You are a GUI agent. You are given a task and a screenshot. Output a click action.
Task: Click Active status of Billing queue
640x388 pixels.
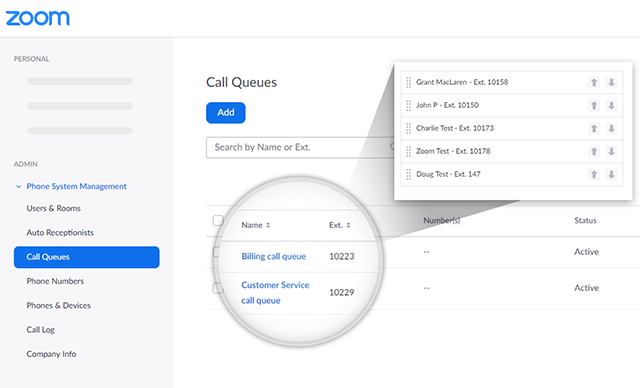coord(587,252)
